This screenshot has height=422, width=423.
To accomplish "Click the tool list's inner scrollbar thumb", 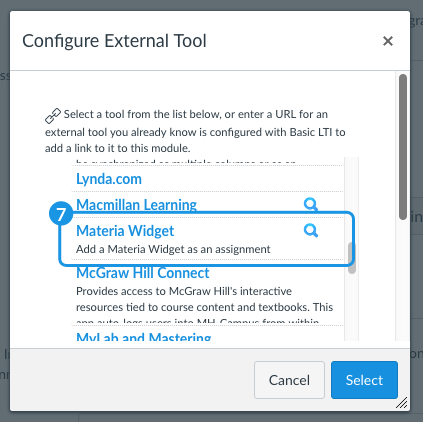I will tap(352, 258).
